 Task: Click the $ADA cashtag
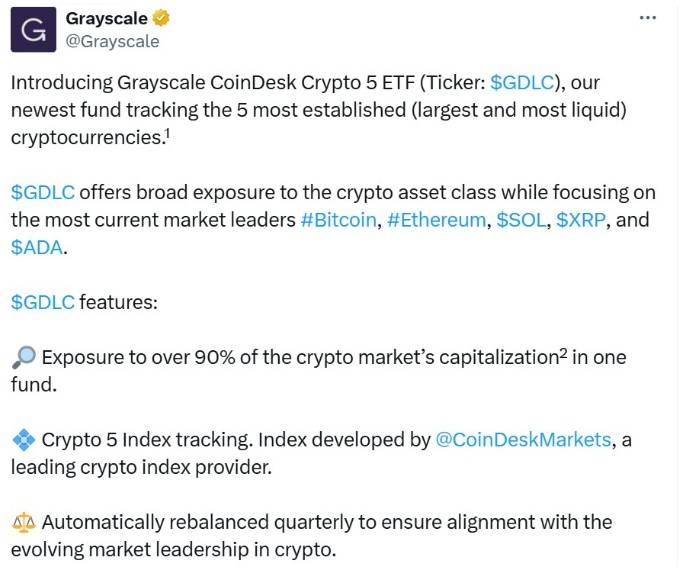point(37,247)
